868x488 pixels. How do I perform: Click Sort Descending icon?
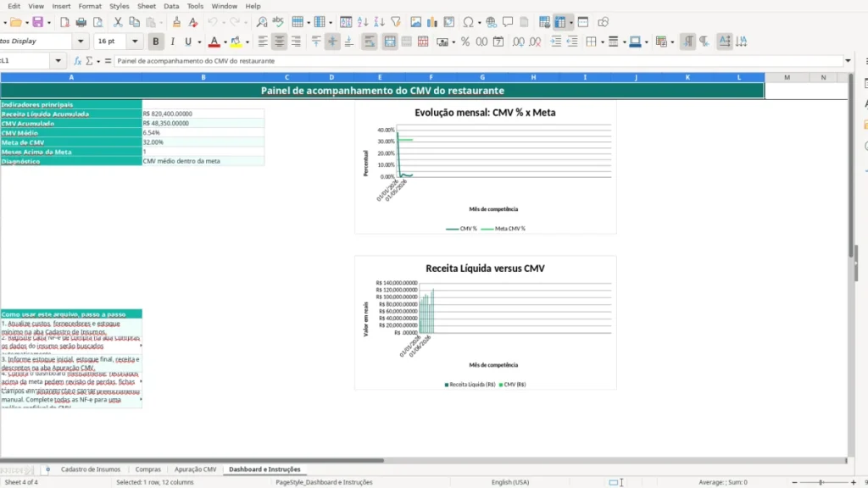point(379,22)
